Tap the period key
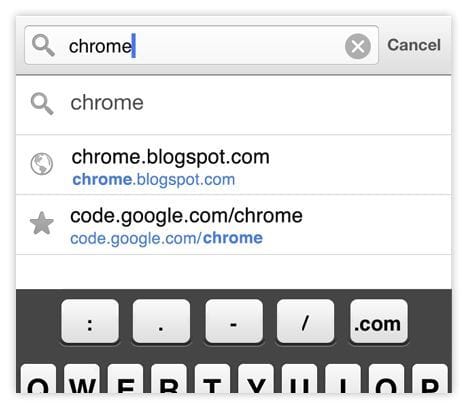Image resolution: width=466 pixels, height=409 pixels. coord(161,321)
